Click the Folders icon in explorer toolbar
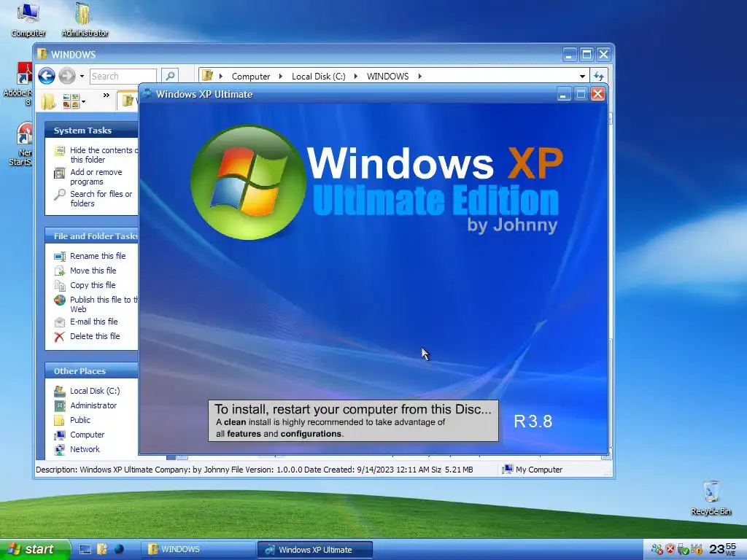Image resolution: width=747 pixels, height=560 pixels. [x=48, y=101]
